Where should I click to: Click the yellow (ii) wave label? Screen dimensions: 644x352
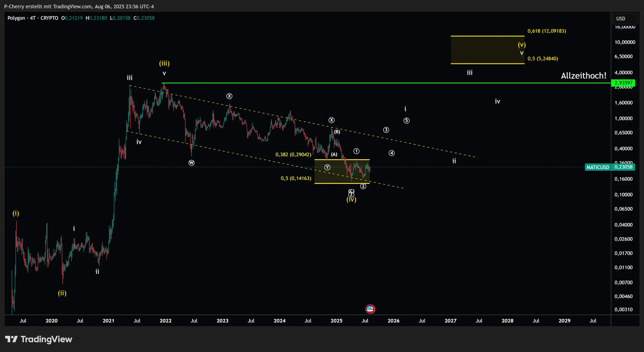click(62, 293)
